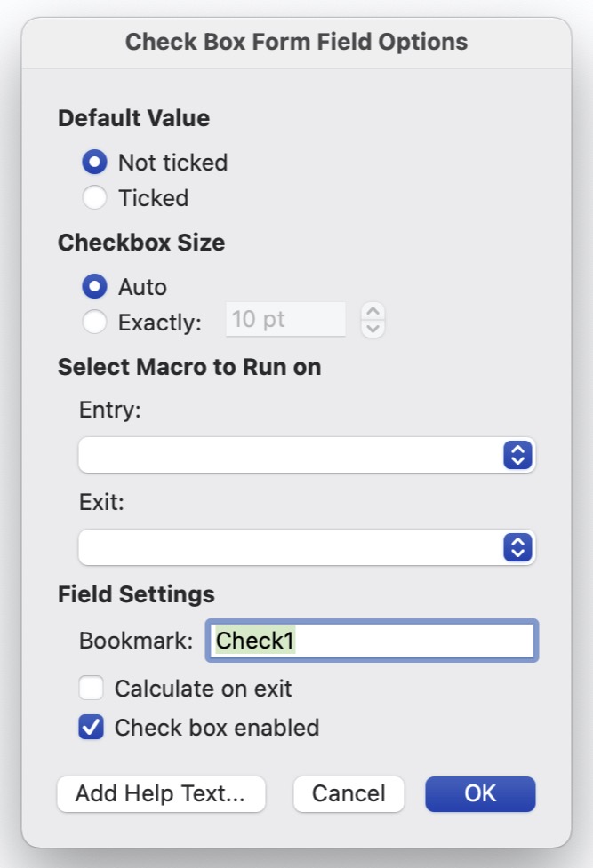Select Auto checkbox size option
The height and width of the screenshot is (868, 593).
point(94,287)
